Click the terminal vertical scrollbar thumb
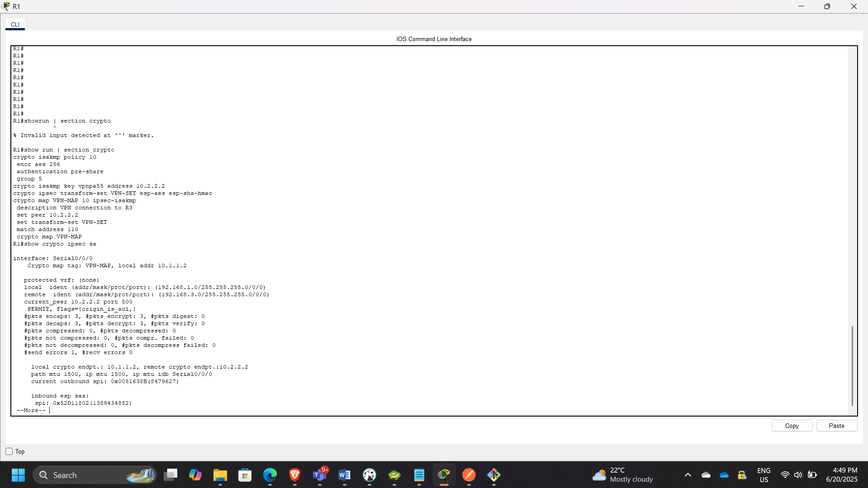868x488 pixels. tap(852, 365)
